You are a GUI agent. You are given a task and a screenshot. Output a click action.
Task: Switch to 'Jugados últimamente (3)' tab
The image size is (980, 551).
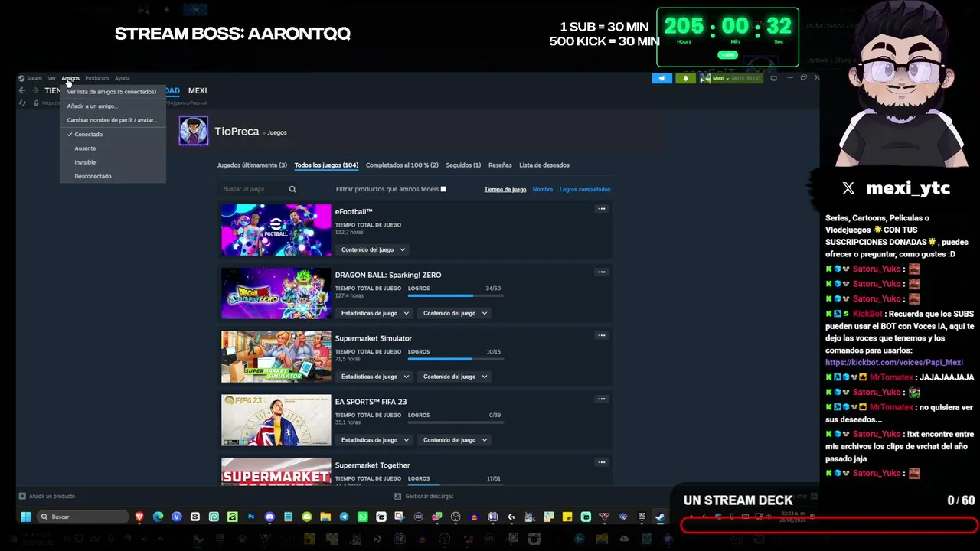click(x=252, y=165)
